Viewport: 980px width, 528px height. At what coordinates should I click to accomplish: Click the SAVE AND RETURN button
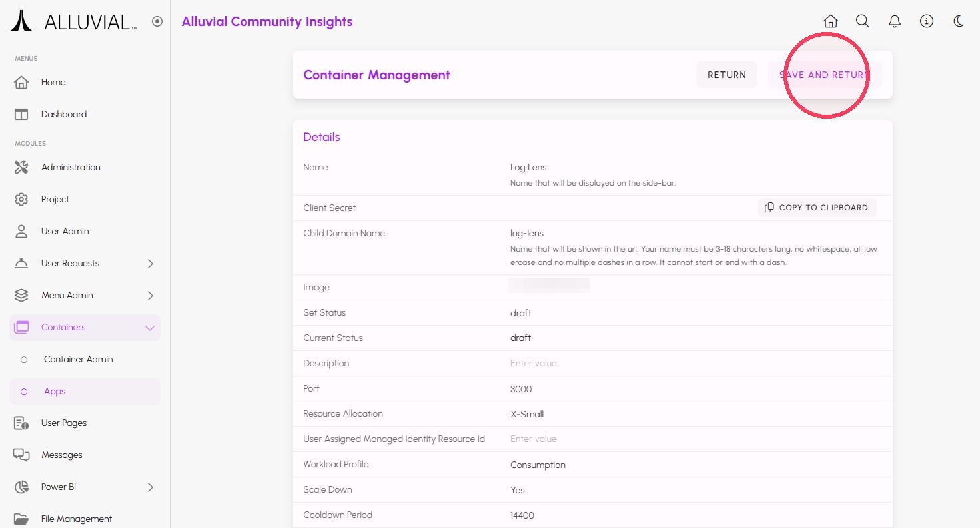point(825,75)
